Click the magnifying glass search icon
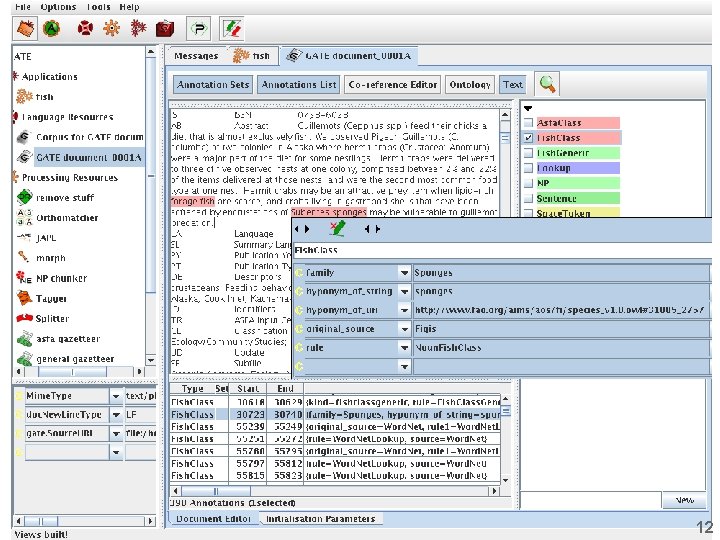The width and height of the screenshot is (720, 540). [x=547, y=84]
